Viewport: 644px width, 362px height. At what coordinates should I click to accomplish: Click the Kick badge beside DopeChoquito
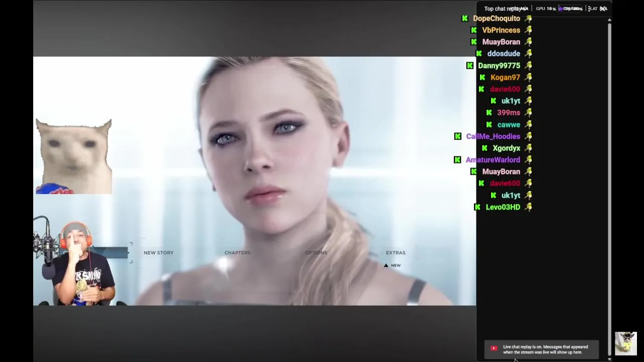pyautogui.click(x=465, y=19)
